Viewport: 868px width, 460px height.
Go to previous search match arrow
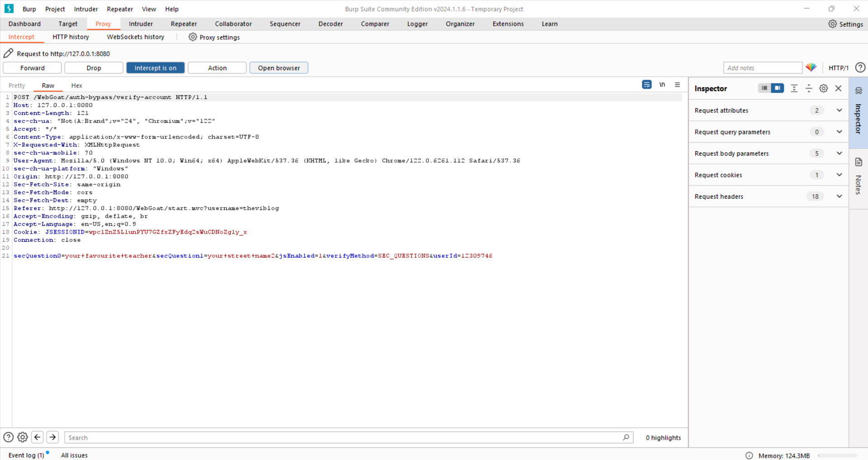tap(38, 437)
